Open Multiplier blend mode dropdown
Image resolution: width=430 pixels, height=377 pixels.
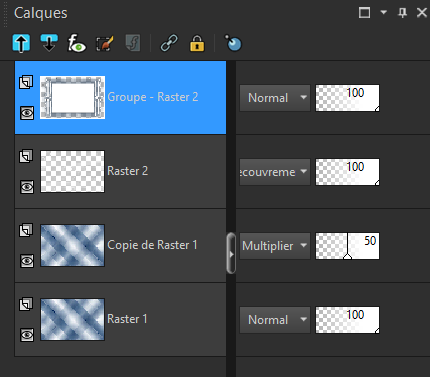275,246
